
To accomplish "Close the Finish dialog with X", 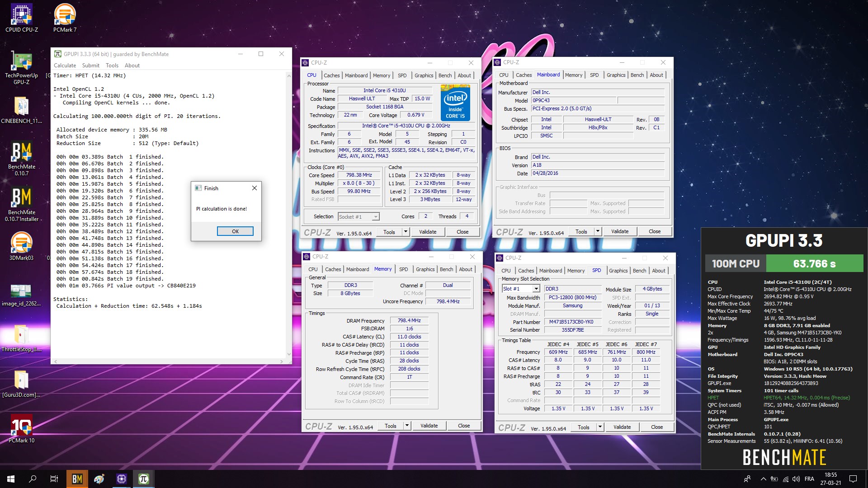I will (x=254, y=188).
